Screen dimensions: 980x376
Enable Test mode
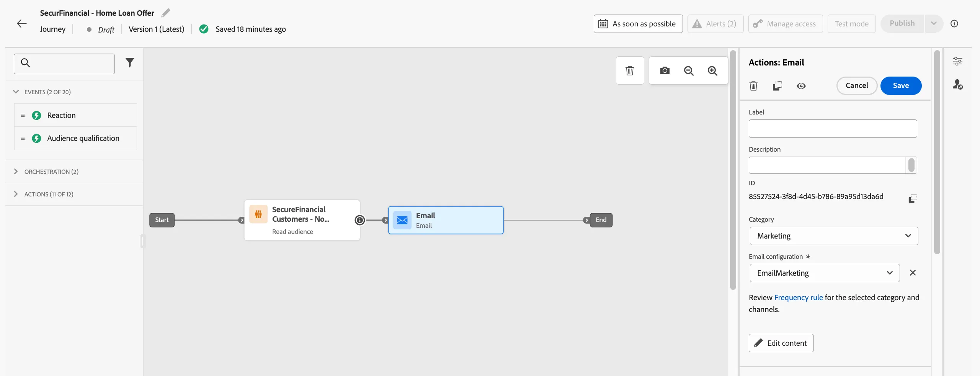852,24
